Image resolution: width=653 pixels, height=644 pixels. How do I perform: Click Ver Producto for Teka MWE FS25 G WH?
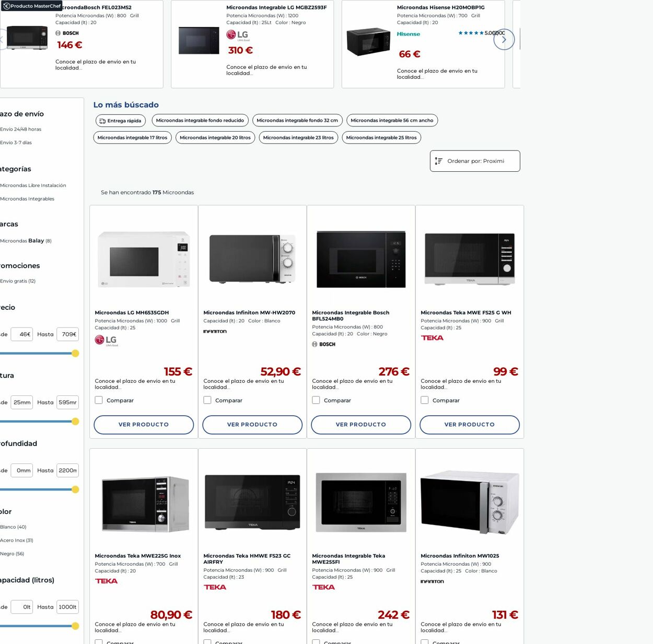[470, 425]
